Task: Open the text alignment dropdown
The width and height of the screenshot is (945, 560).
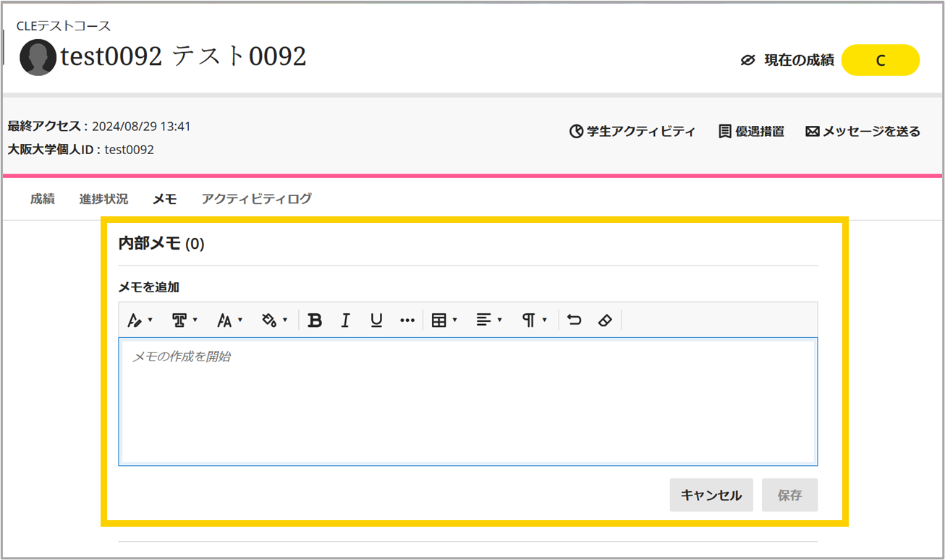Action: [x=489, y=321]
